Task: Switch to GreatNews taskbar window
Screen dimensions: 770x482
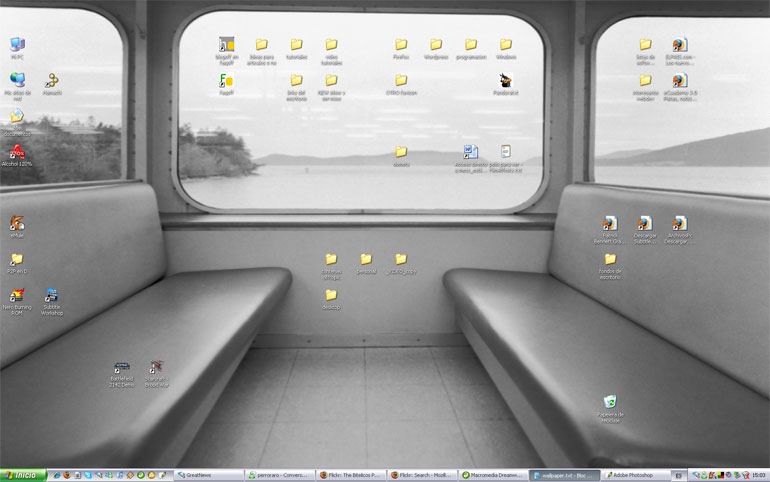Action: coord(208,475)
